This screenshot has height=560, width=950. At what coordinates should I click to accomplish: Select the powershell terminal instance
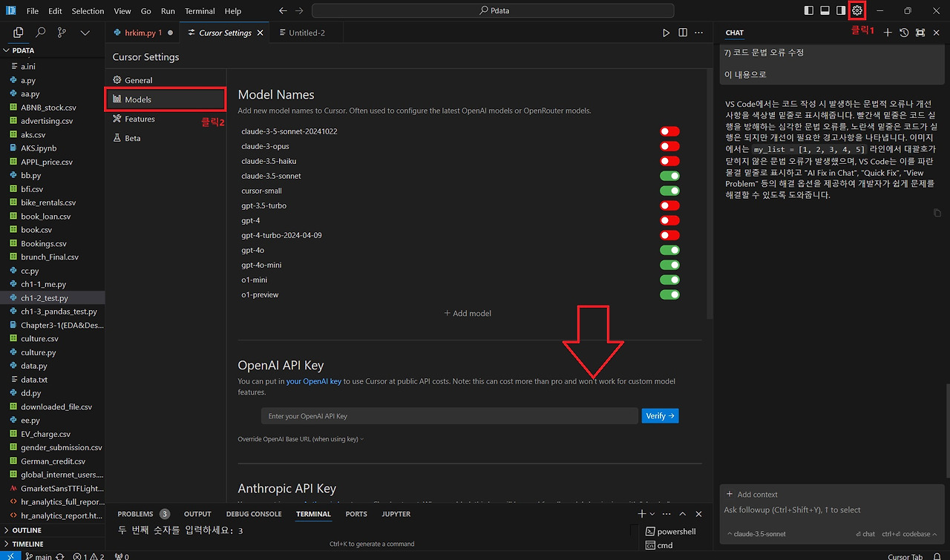coord(671,531)
